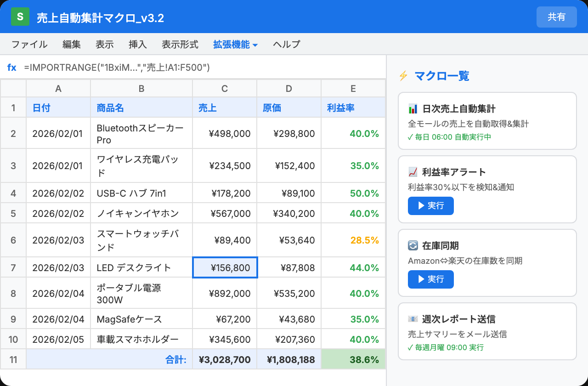Click the green 38.6% total profit cell

353,359
